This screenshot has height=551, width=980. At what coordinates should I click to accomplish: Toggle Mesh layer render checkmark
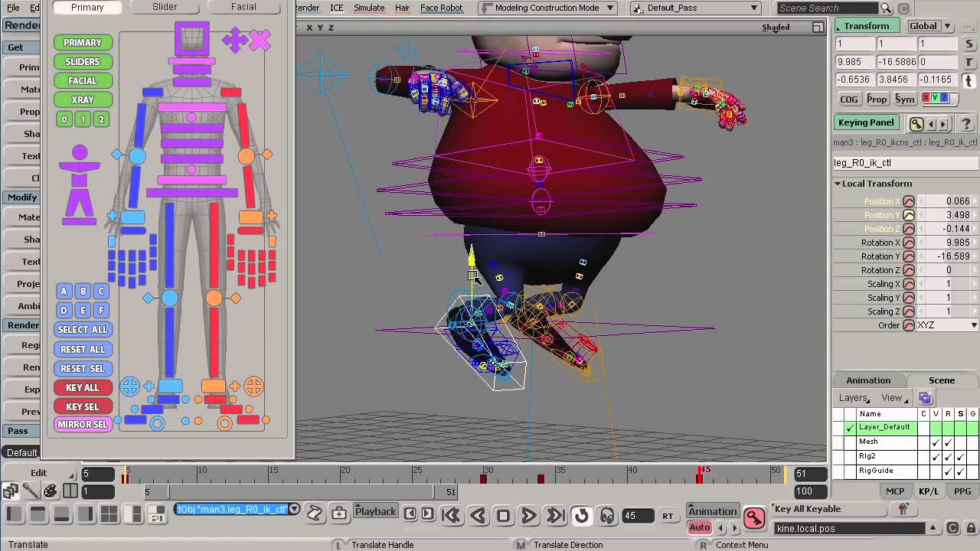click(x=948, y=442)
